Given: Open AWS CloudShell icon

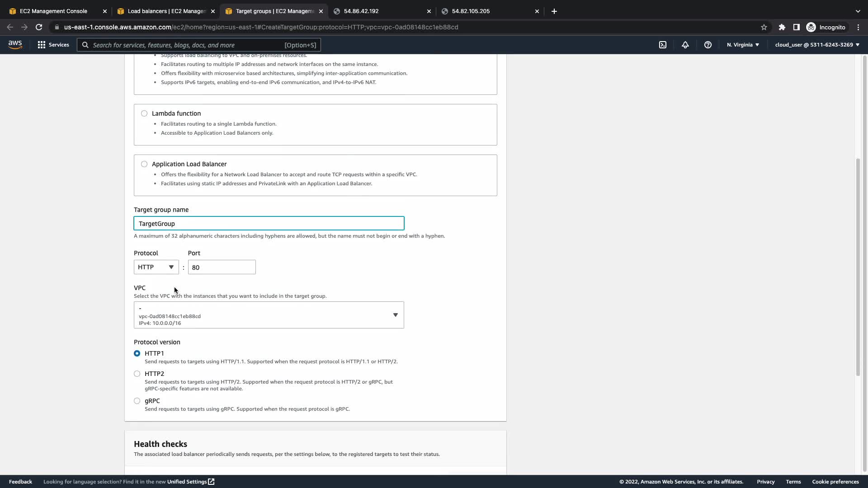Looking at the screenshot, I should pos(663,45).
